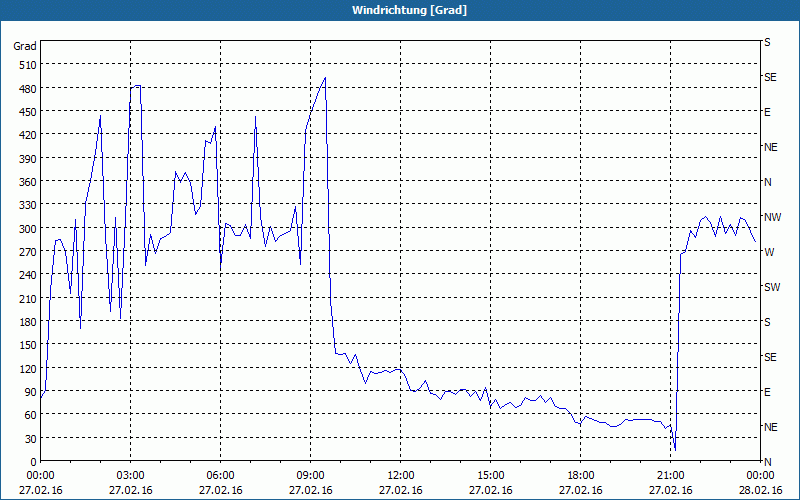Select the SW compass label
Viewport: 800px width, 500px height.
point(772,287)
